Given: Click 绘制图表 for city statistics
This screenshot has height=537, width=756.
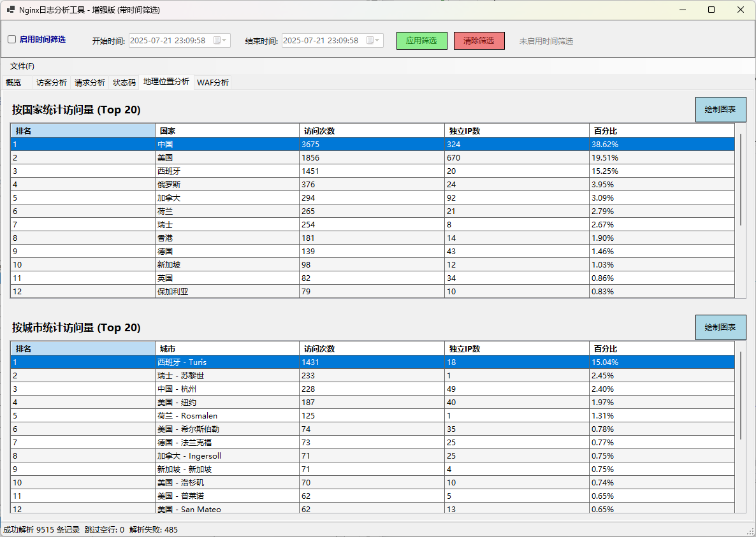Looking at the screenshot, I should (x=720, y=327).
